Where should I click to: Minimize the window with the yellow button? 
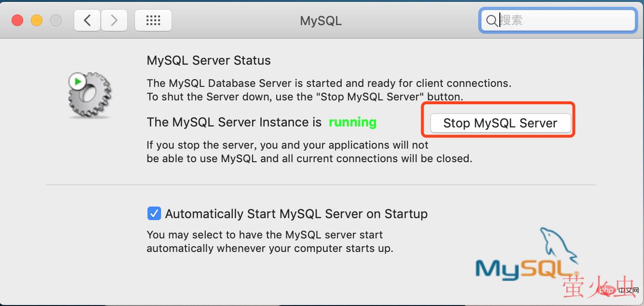37,20
